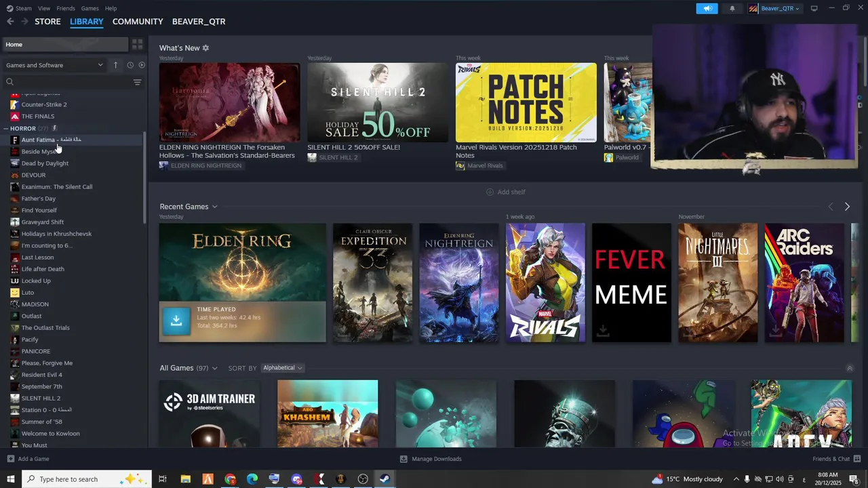Open Chrome from the taskbar
Screen dimensions: 868x488
(230, 479)
